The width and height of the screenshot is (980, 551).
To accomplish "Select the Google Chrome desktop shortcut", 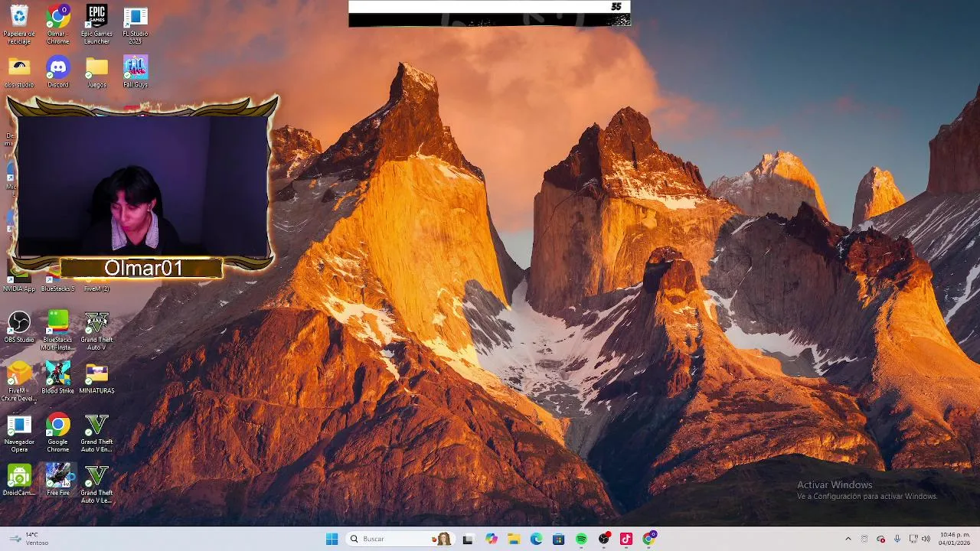I will (57, 432).
